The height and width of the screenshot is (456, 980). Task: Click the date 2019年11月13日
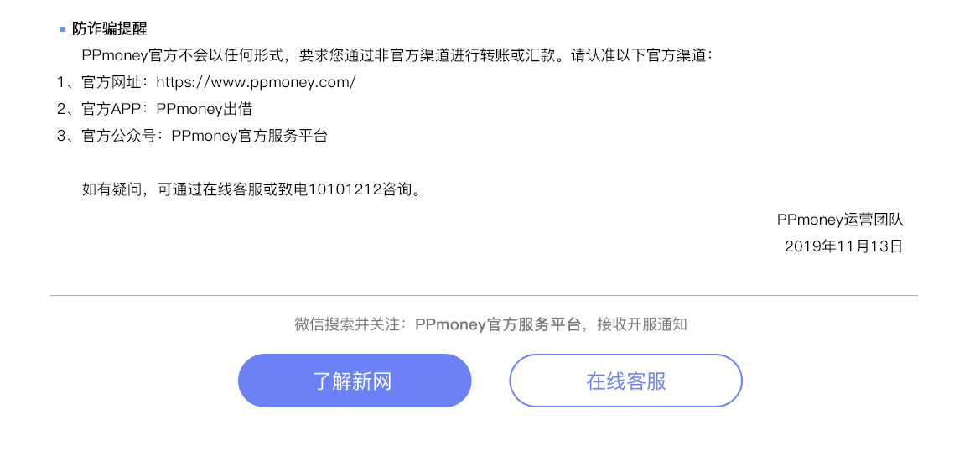coord(843,246)
